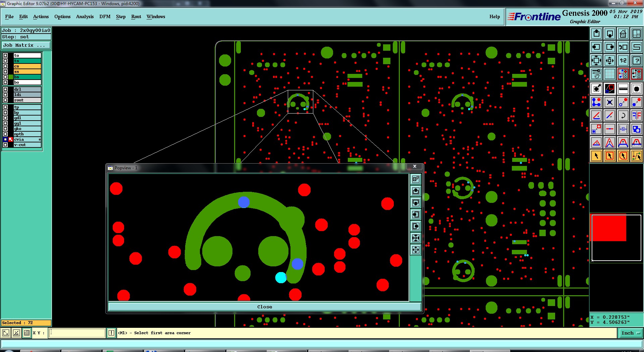This screenshot has height=352, width=644.
Task: Toggle the 'cs' layer checkbox
Action: [x=5, y=66]
